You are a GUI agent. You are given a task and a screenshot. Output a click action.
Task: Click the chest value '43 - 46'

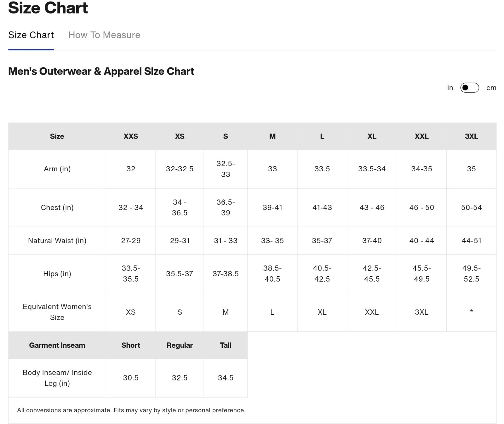point(372,208)
